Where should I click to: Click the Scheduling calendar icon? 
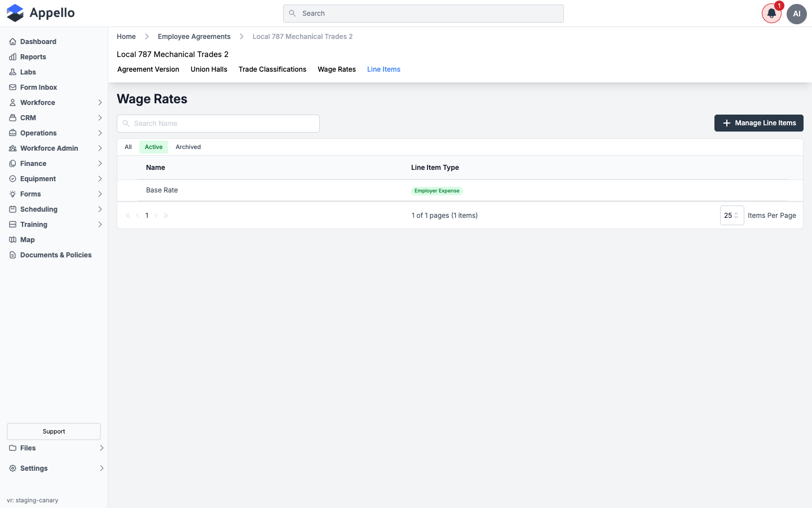coord(12,209)
